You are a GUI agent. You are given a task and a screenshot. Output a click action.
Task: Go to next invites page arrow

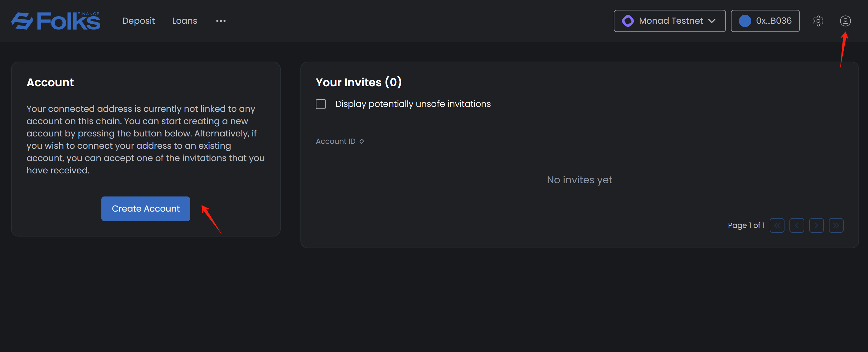point(816,225)
